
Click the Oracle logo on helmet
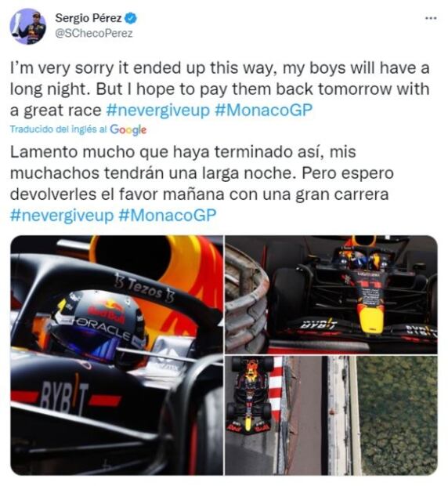coord(103,328)
